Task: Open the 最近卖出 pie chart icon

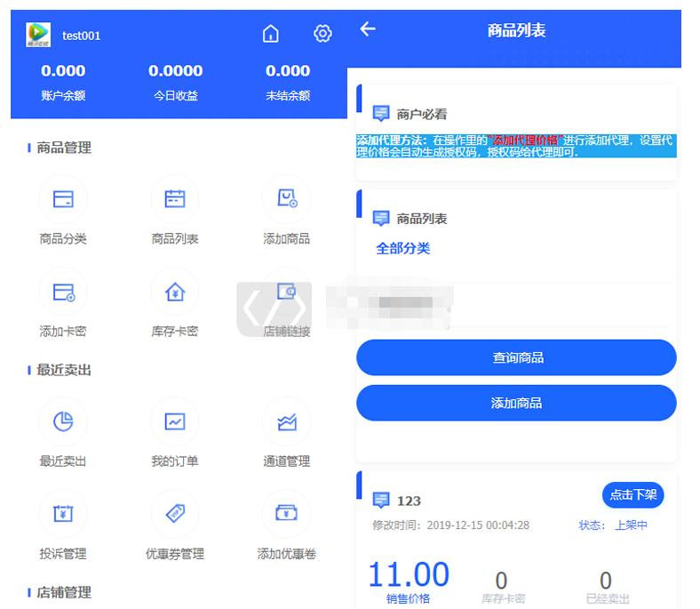Action: (x=63, y=421)
